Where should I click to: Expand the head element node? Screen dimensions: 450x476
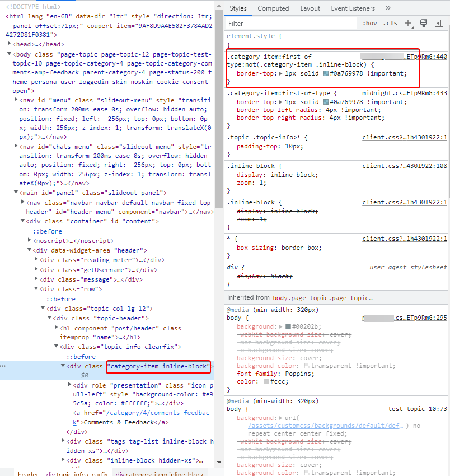click(x=9, y=44)
